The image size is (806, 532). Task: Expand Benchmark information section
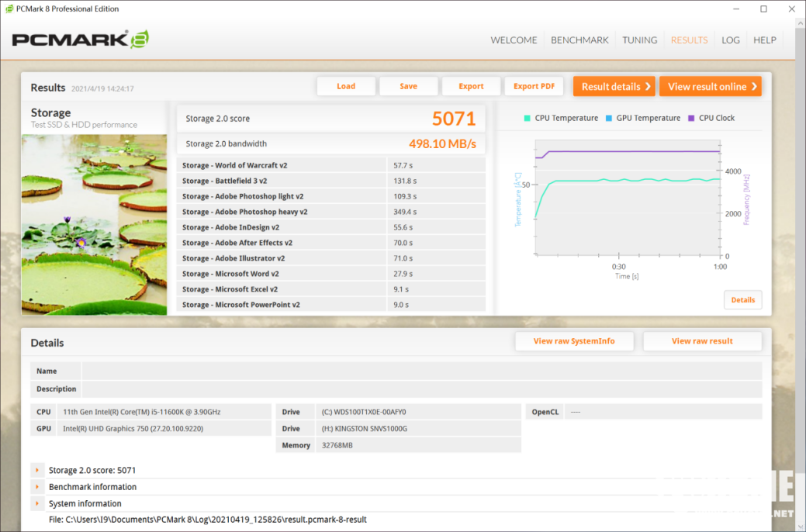tap(37, 487)
